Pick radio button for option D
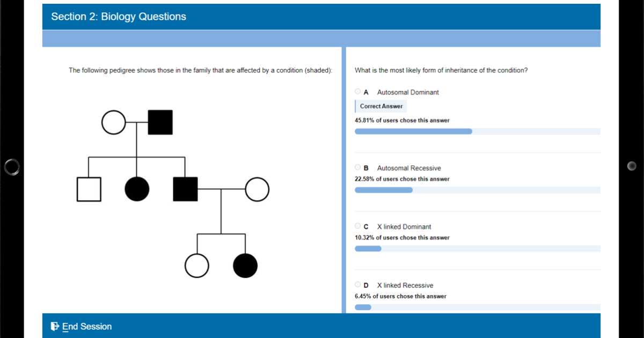The height and width of the screenshot is (338, 644). pyautogui.click(x=358, y=285)
